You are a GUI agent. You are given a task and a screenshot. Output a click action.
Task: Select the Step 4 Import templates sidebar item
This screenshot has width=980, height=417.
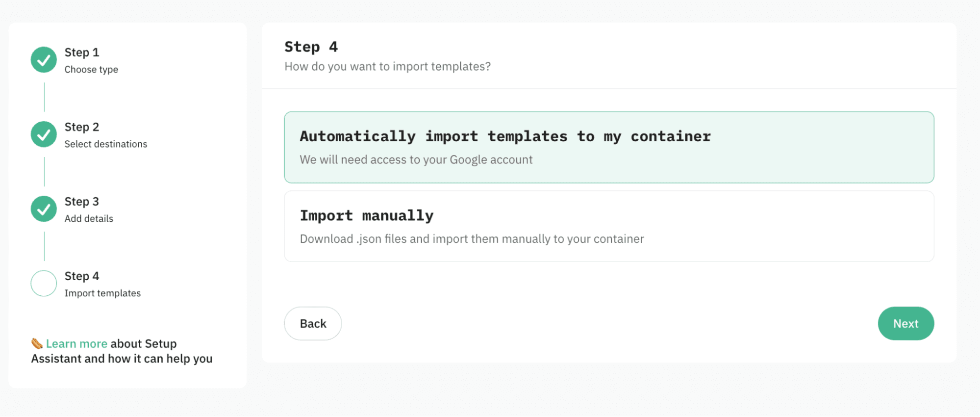coord(81,276)
